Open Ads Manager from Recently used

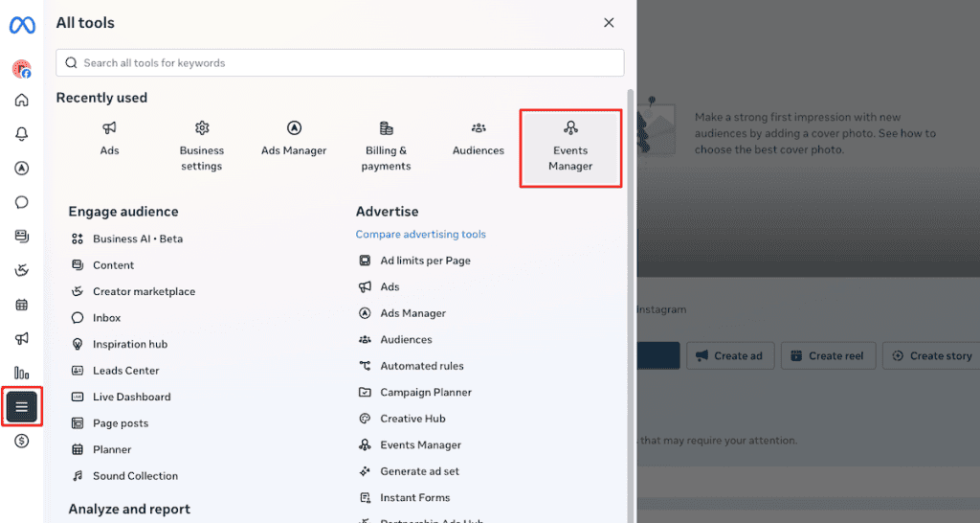(294, 139)
